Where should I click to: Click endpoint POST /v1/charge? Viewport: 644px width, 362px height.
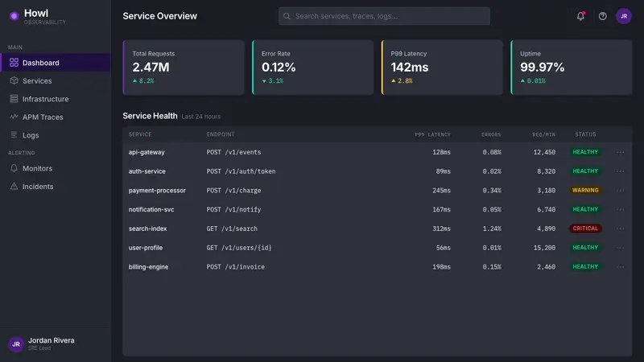click(233, 191)
